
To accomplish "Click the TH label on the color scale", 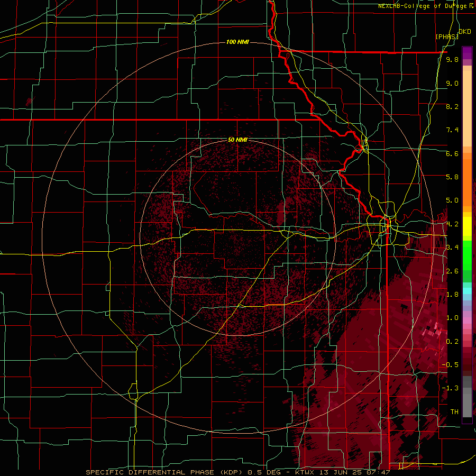I will [x=454, y=412].
